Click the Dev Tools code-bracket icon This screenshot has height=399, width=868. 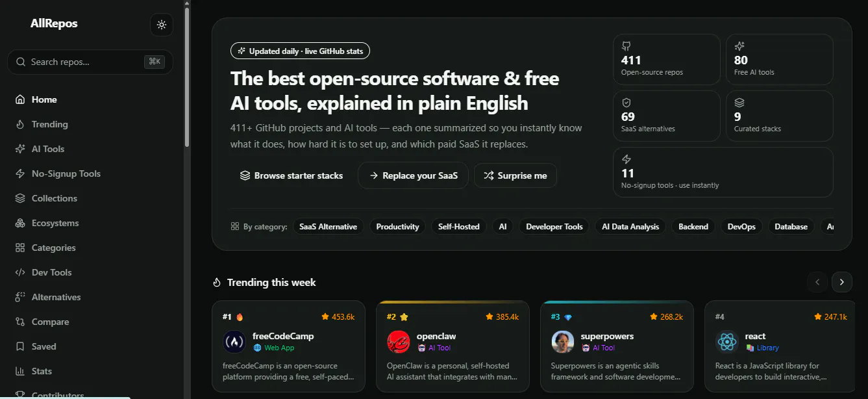(19, 272)
